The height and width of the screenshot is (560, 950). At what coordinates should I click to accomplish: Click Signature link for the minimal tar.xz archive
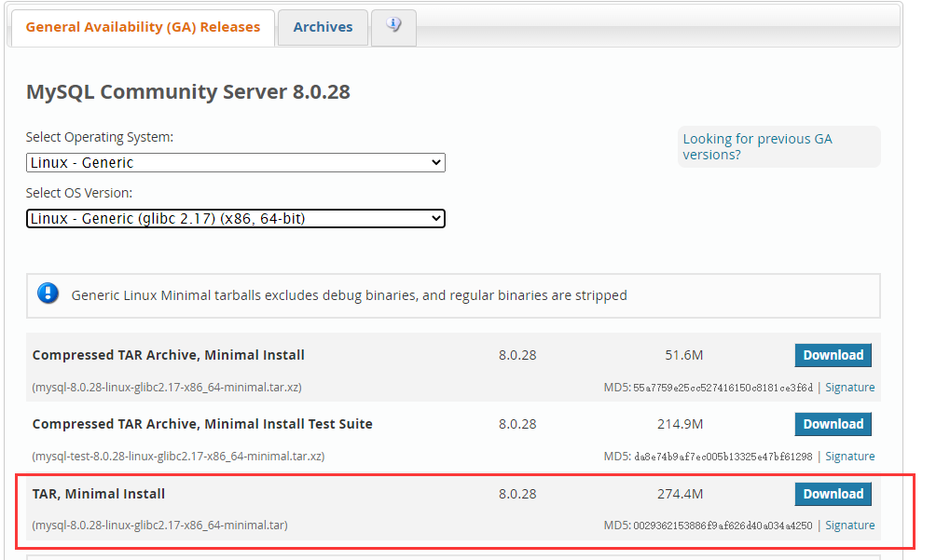tap(849, 387)
